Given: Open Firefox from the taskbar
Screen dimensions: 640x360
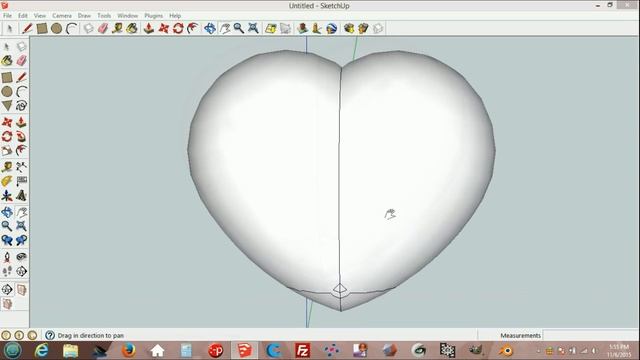Looking at the screenshot, I should click(x=128, y=351).
